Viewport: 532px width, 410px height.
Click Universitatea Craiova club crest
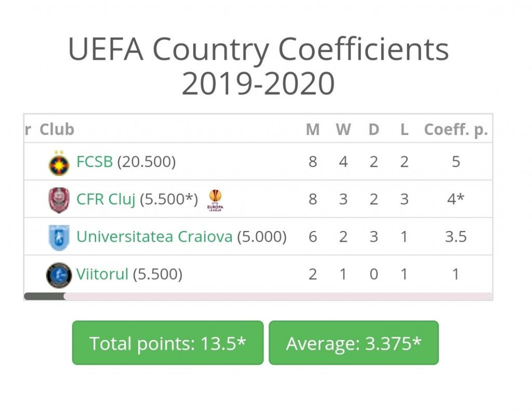59,238
